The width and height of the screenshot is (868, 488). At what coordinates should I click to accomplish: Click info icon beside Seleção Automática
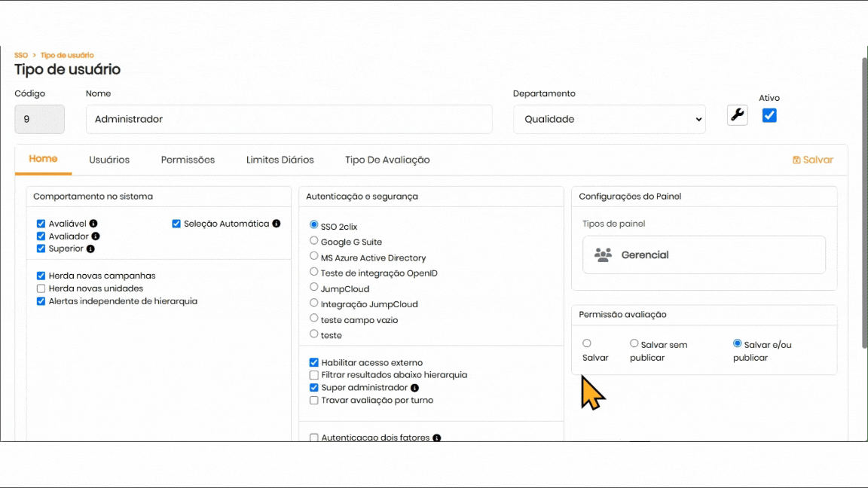(x=277, y=224)
